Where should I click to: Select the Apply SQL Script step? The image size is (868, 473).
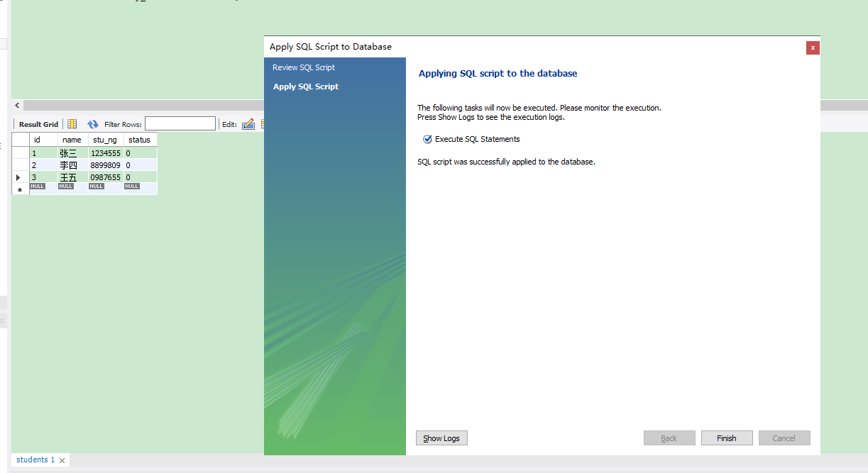pos(306,87)
